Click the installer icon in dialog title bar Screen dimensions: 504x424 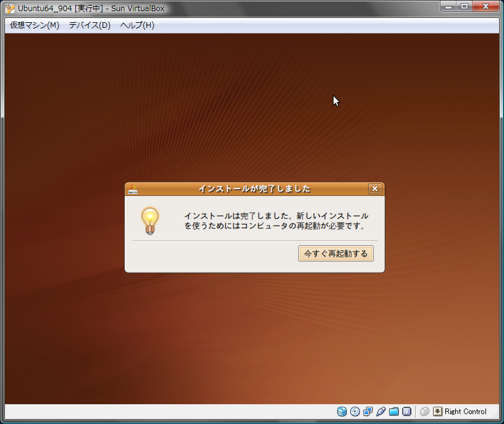[132, 189]
